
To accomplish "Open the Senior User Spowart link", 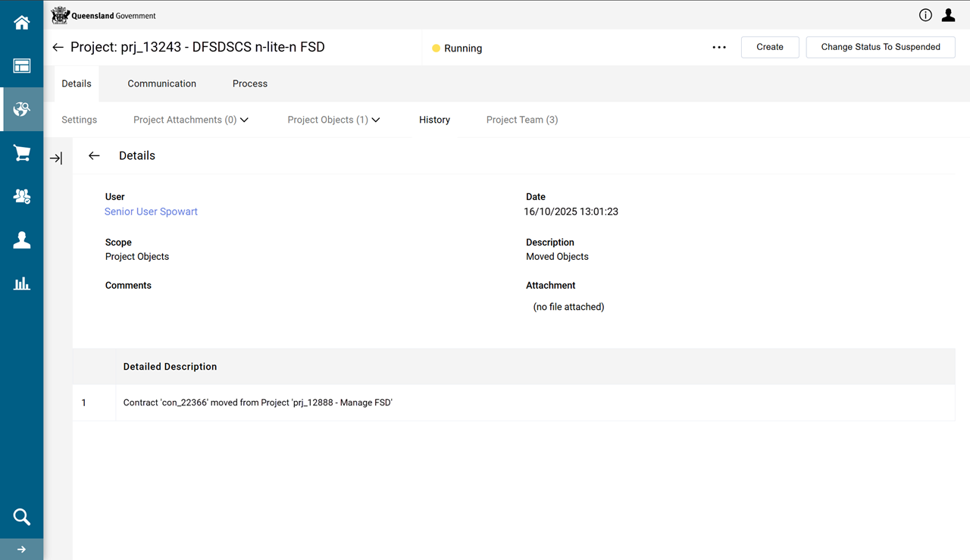I will pos(151,211).
